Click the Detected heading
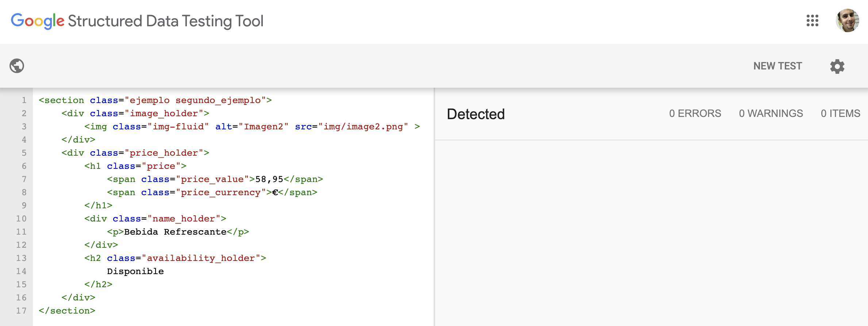 click(476, 114)
